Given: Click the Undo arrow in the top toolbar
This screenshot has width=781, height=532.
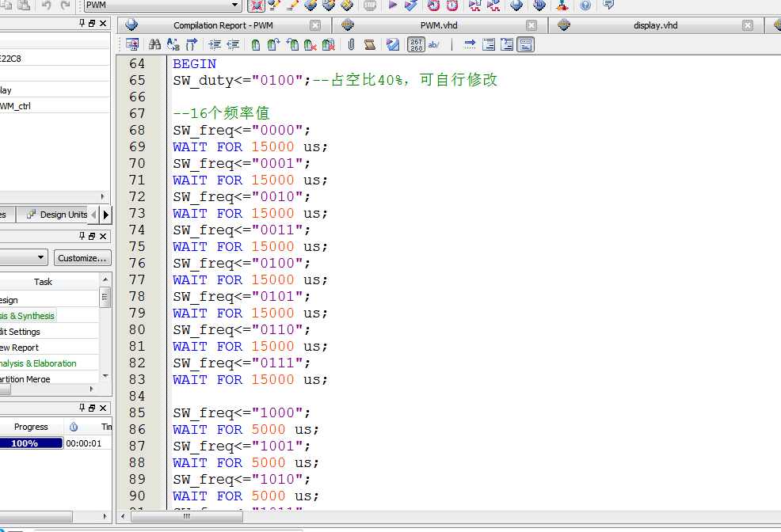Looking at the screenshot, I should click(46, 6).
